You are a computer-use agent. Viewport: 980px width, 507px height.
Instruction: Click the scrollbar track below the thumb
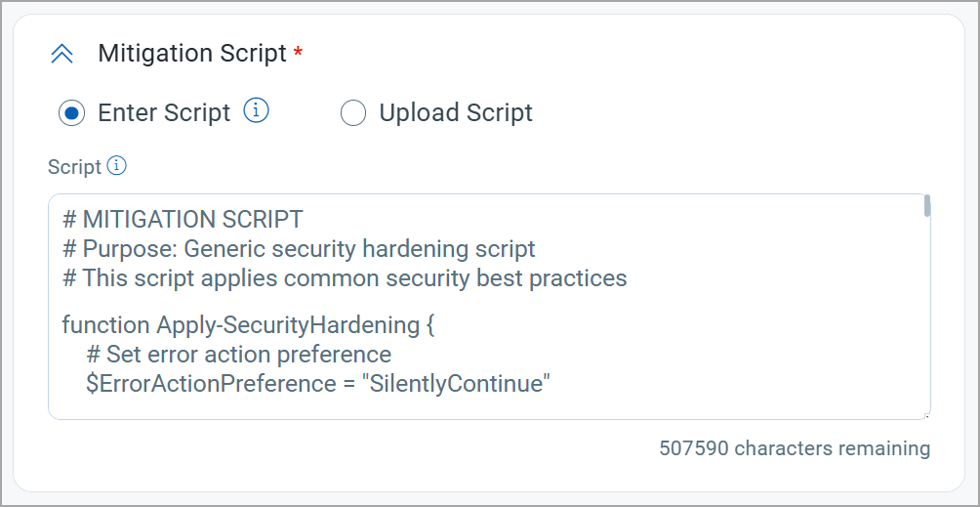click(x=927, y=313)
